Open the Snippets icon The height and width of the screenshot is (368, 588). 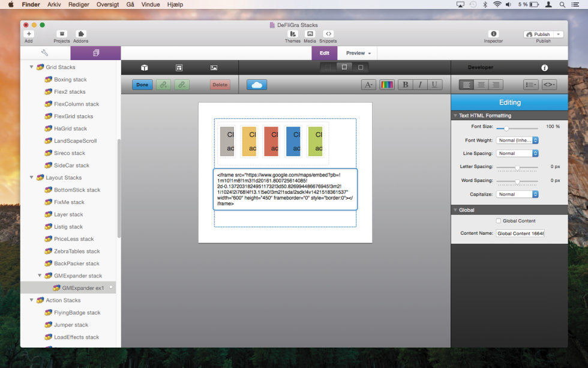click(x=328, y=34)
